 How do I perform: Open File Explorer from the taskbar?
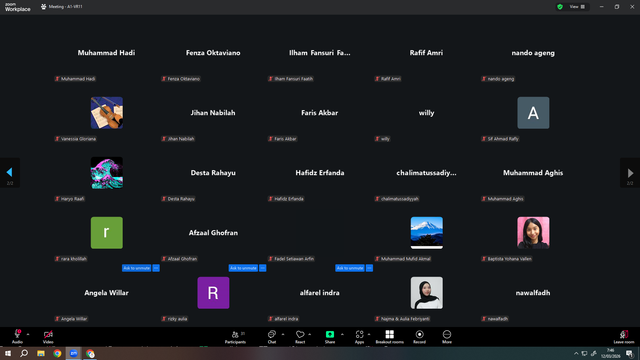(41, 353)
